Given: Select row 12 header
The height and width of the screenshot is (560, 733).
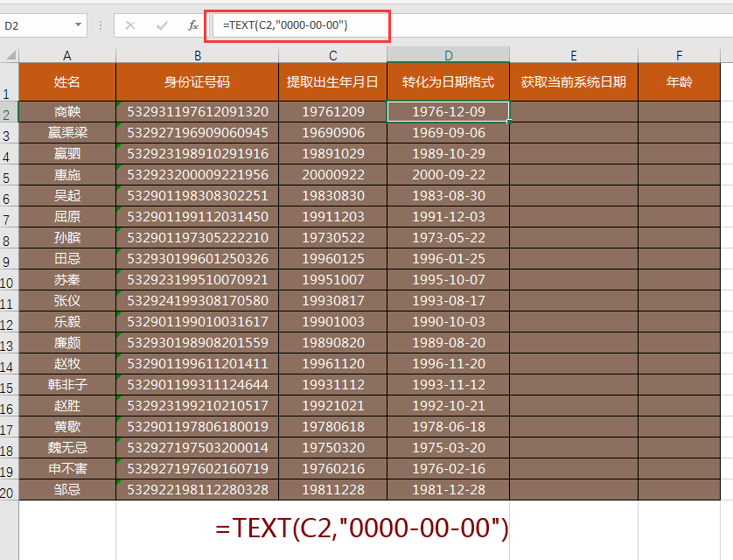Looking at the screenshot, I should pyautogui.click(x=9, y=322).
